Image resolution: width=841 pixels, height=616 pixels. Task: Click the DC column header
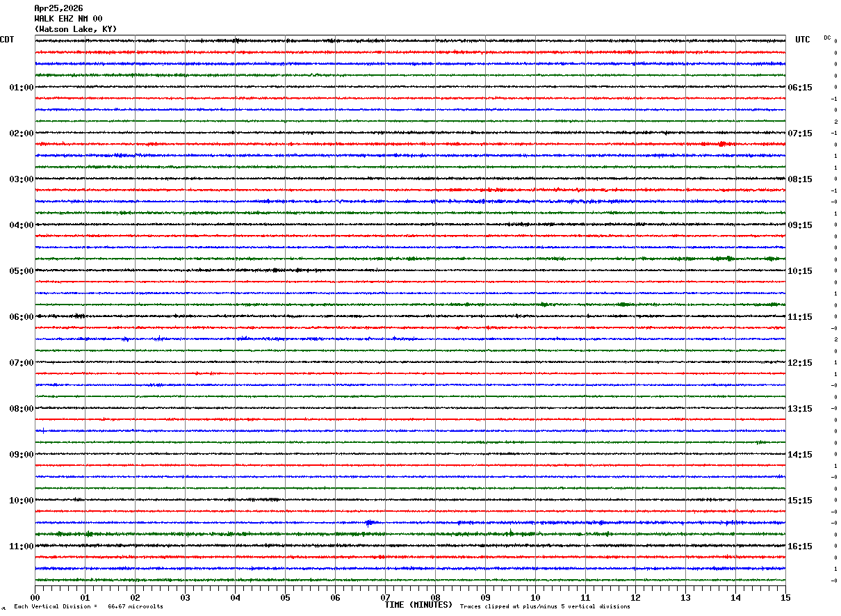pyautogui.click(x=827, y=38)
